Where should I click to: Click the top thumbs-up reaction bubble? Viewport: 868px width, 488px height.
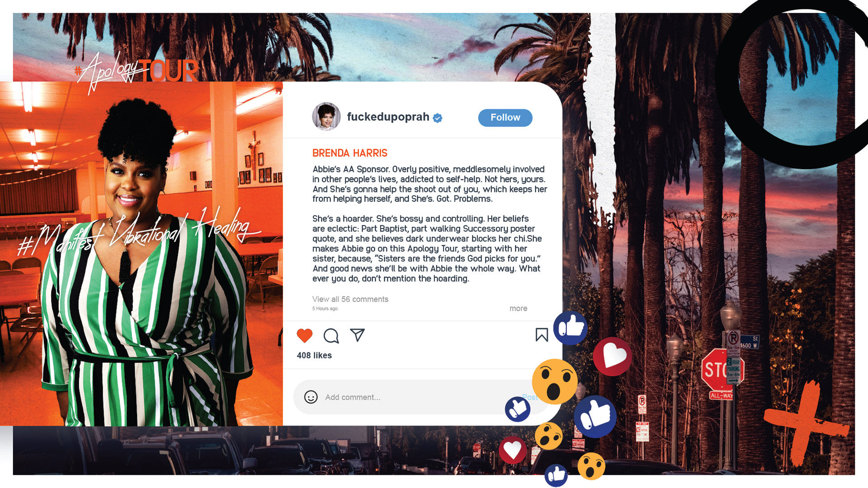(570, 328)
